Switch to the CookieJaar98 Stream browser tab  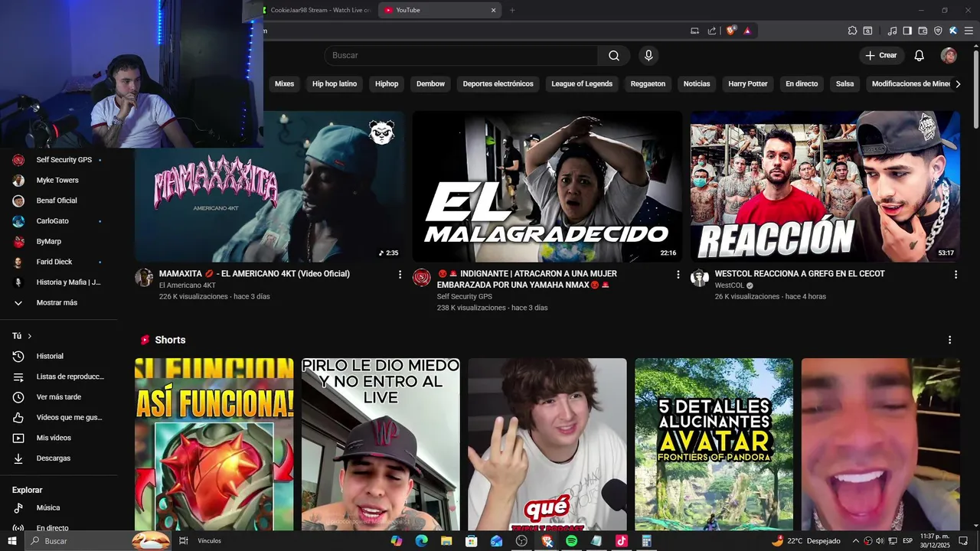(x=316, y=10)
